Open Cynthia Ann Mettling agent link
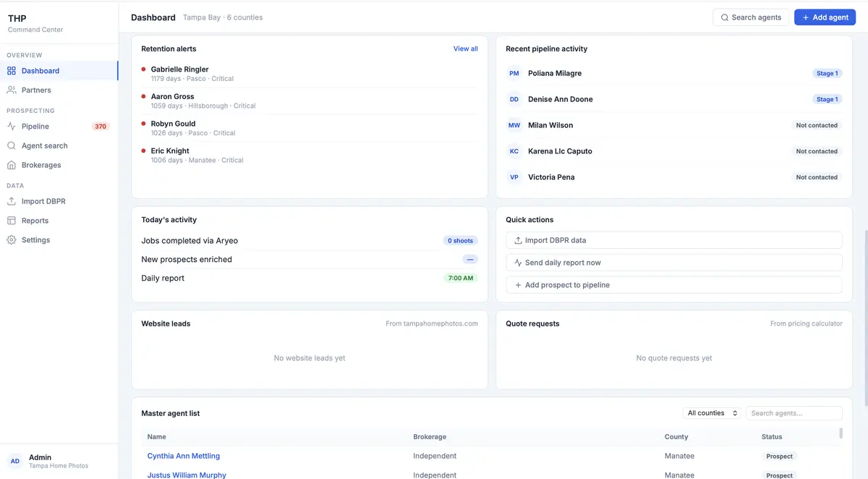The image size is (868, 479). click(x=184, y=456)
